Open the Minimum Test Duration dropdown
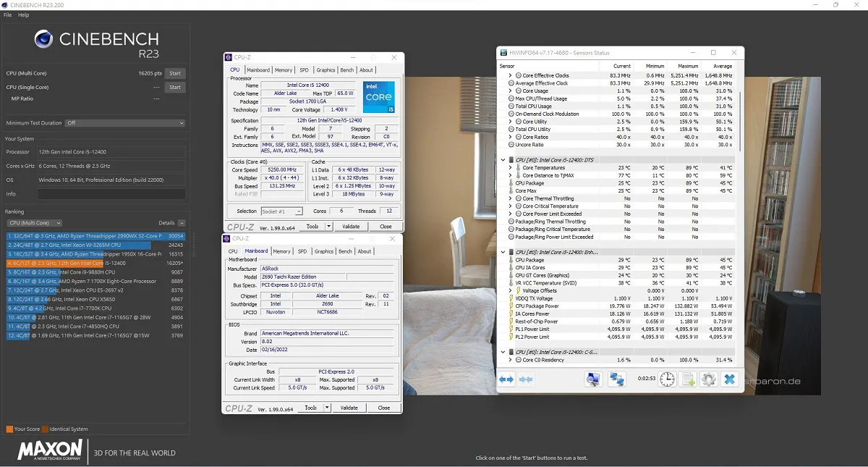The width and height of the screenshot is (868, 467). pos(125,123)
